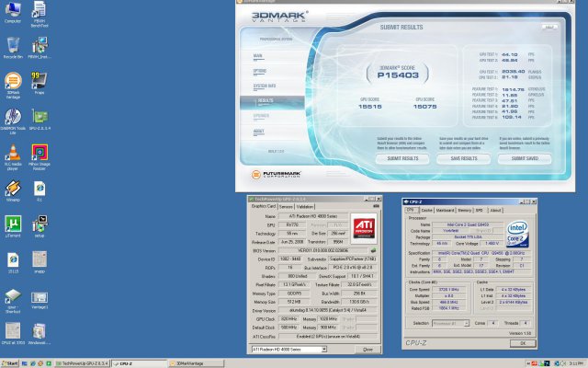588x368 pixels.
Task: Click the Show Desktop quick launch icon
Action: [25, 363]
